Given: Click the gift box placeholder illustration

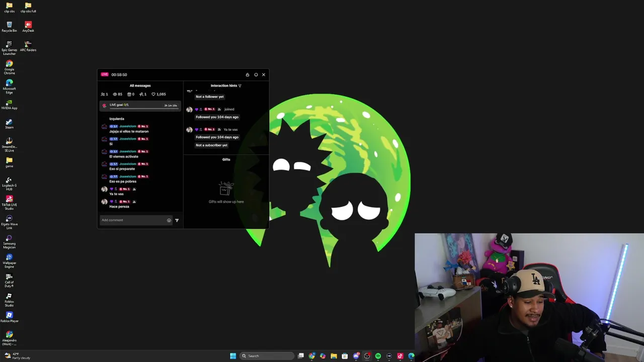Looking at the screenshot, I should tap(226, 189).
